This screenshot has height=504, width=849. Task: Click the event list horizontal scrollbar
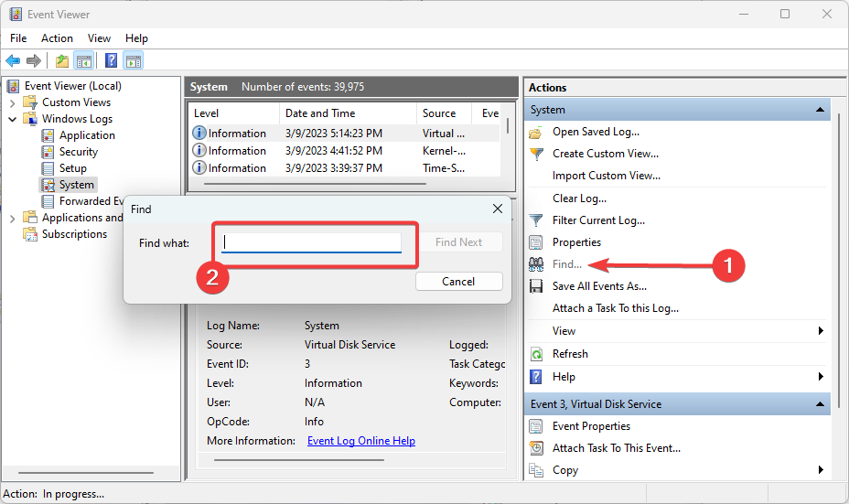tap(315, 184)
